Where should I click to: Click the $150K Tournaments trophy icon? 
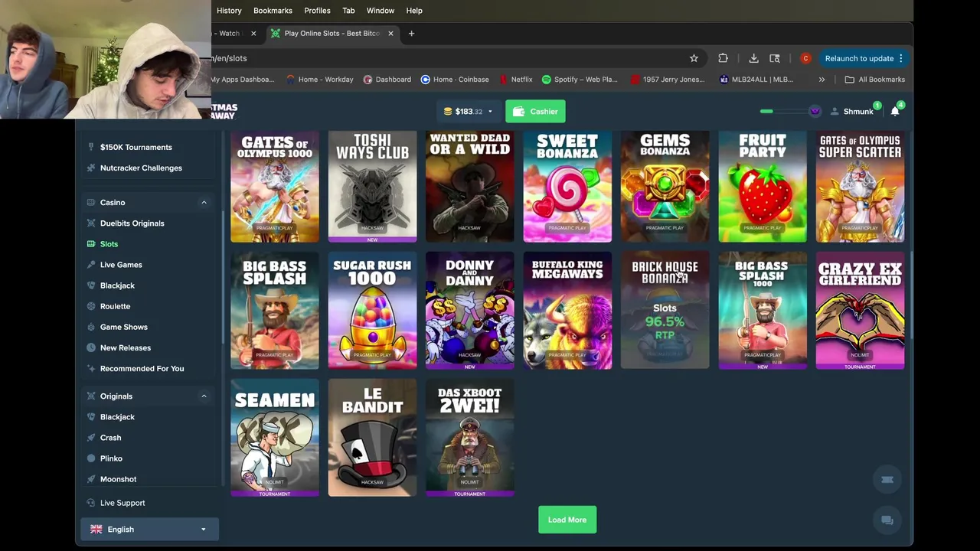91,147
